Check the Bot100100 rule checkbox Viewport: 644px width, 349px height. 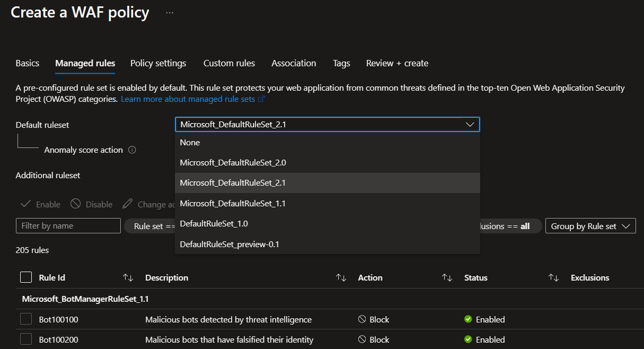[26, 319]
